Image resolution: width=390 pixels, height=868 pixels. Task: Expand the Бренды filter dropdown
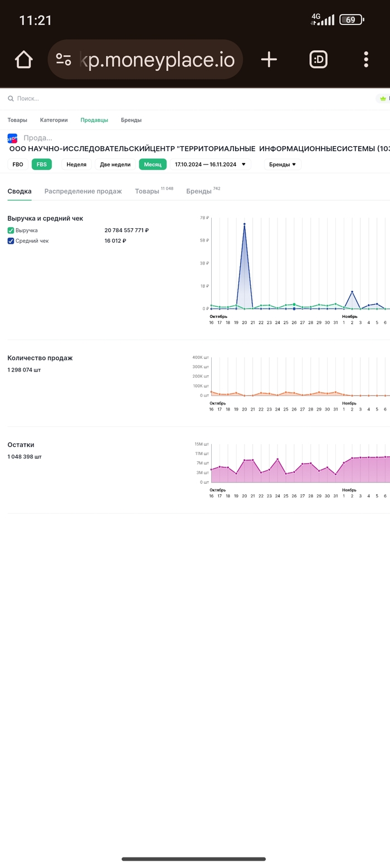click(282, 165)
